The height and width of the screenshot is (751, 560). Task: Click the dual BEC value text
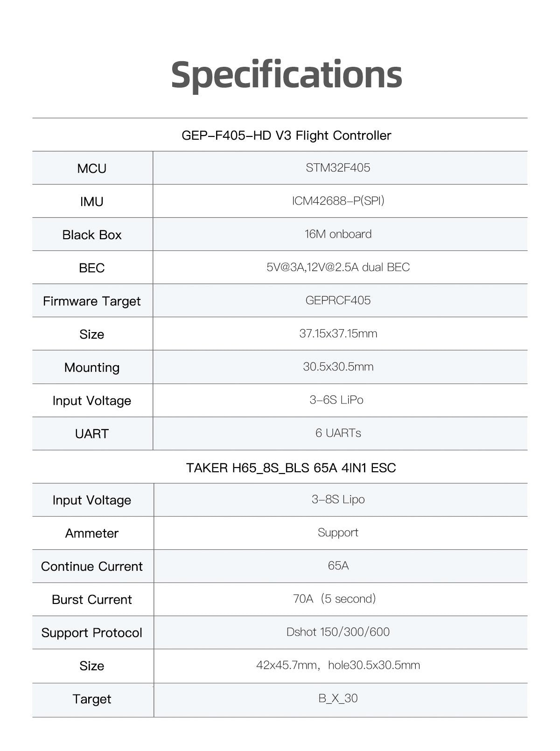pyautogui.click(x=338, y=267)
